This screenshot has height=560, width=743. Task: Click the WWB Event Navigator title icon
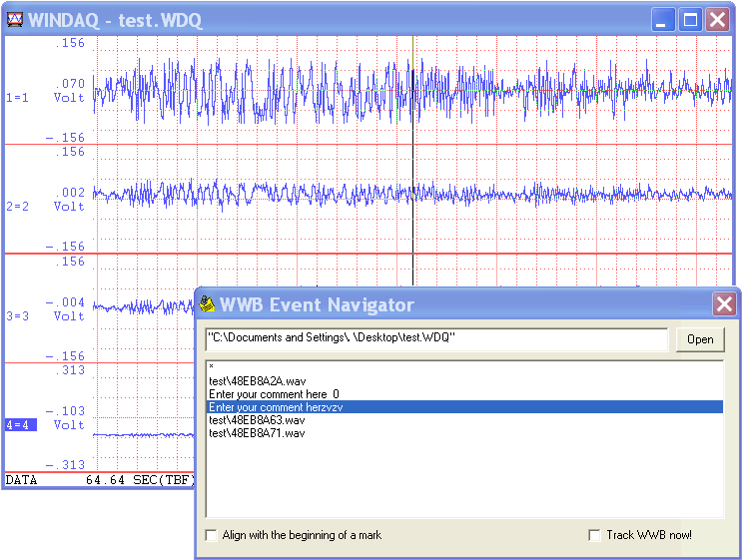pos(207,303)
